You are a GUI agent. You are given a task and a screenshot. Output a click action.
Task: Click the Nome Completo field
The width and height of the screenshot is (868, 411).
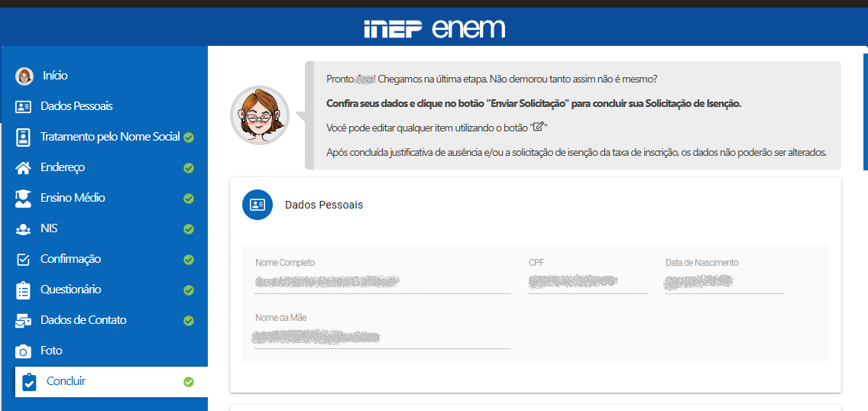tap(382, 282)
